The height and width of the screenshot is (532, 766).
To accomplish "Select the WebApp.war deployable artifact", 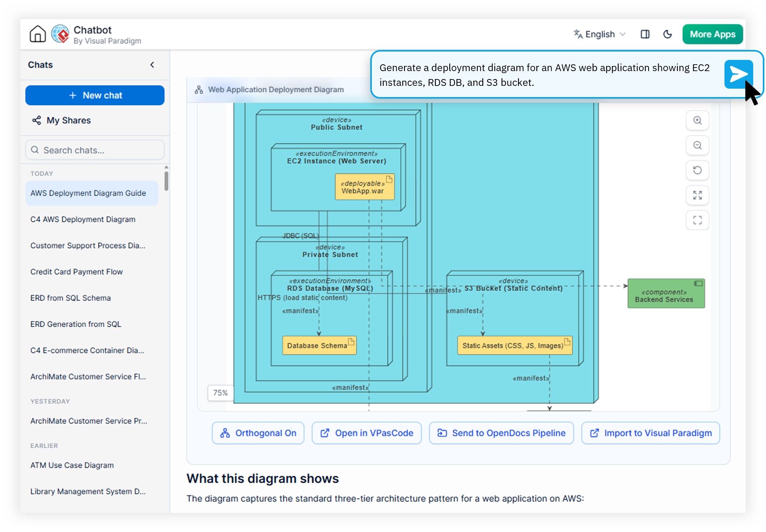I will click(365, 187).
